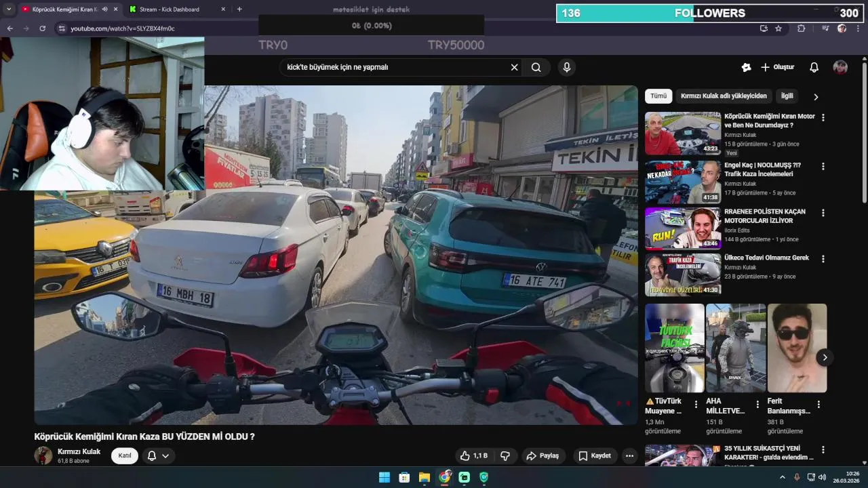This screenshot has height=488, width=868.
Task: Open options for TüvTürk Muayene short
Action: click(696, 405)
